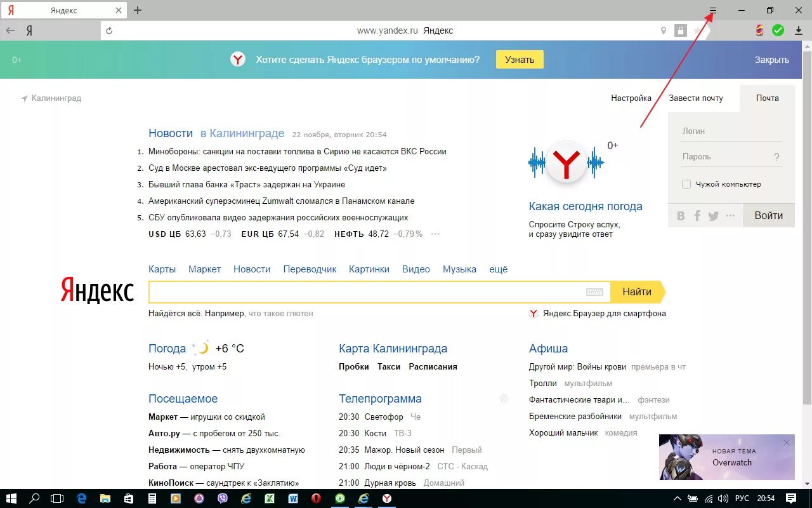The width and height of the screenshot is (812, 508).
Task: Click the Yandex voice assistant Y logo
Action: click(567, 163)
